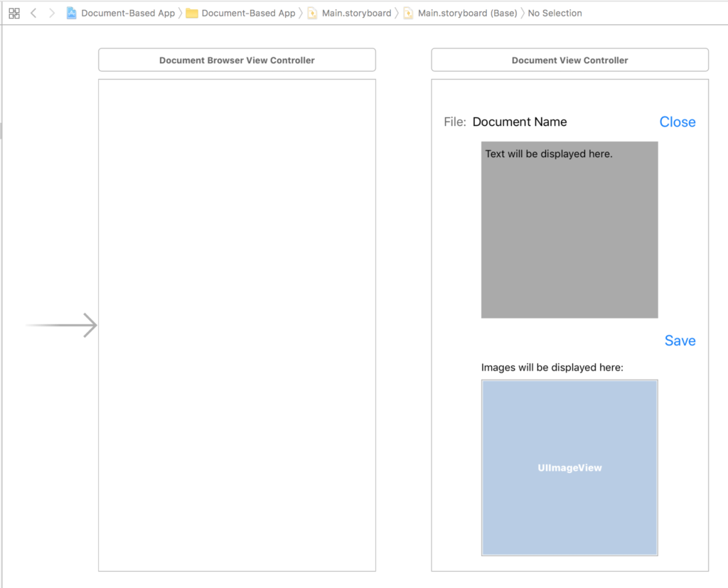Screen dimensions: 728x588
Task: Click the Main.storyboard (Base) file icon
Action: click(407, 13)
